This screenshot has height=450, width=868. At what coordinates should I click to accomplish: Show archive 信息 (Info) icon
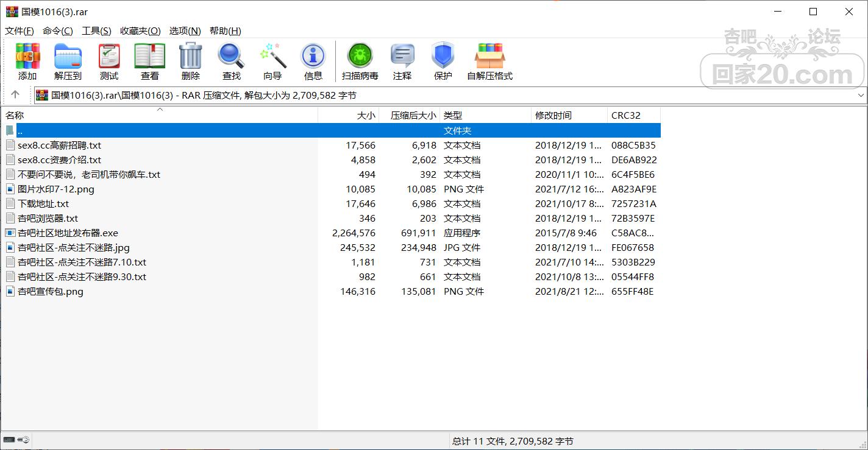(313, 62)
